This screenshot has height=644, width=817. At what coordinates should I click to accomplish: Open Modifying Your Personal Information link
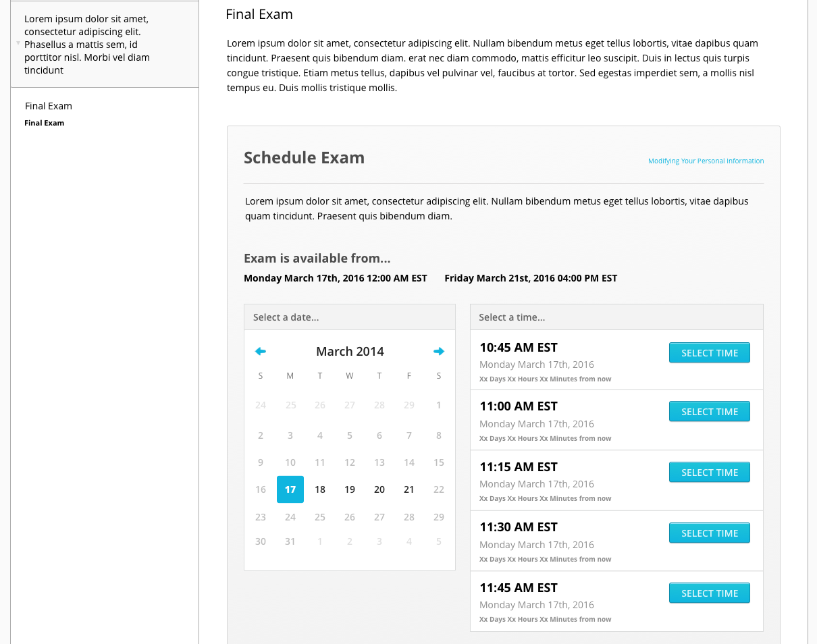pyautogui.click(x=706, y=161)
